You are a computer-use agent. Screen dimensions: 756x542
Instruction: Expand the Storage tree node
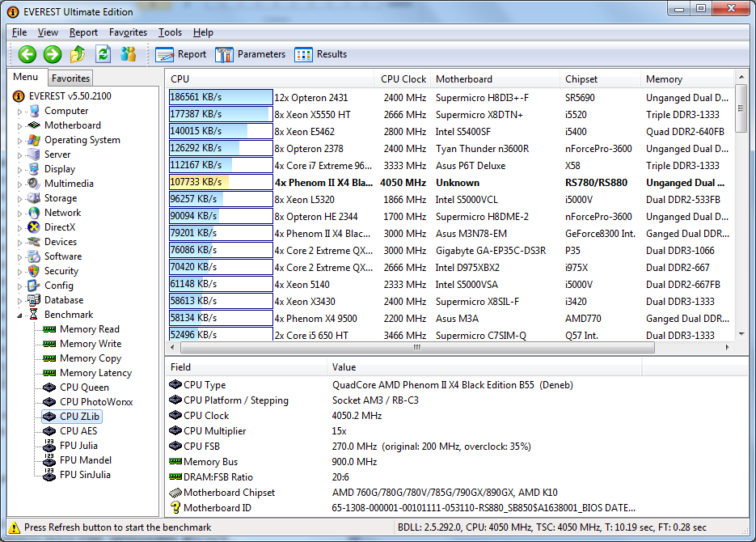coord(19,199)
